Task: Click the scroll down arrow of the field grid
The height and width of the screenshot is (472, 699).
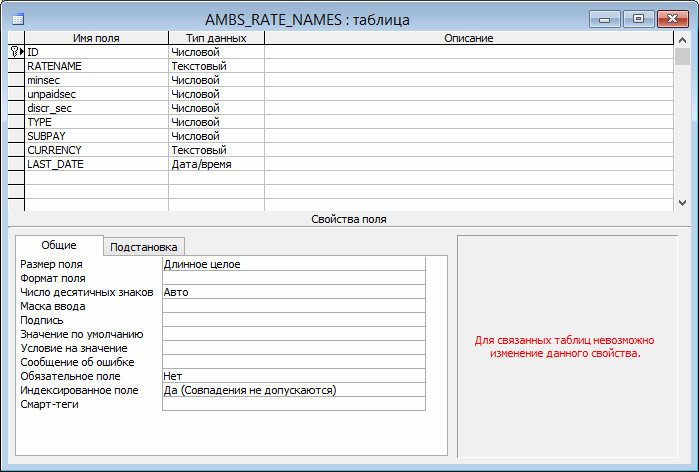Action: (682, 203)
